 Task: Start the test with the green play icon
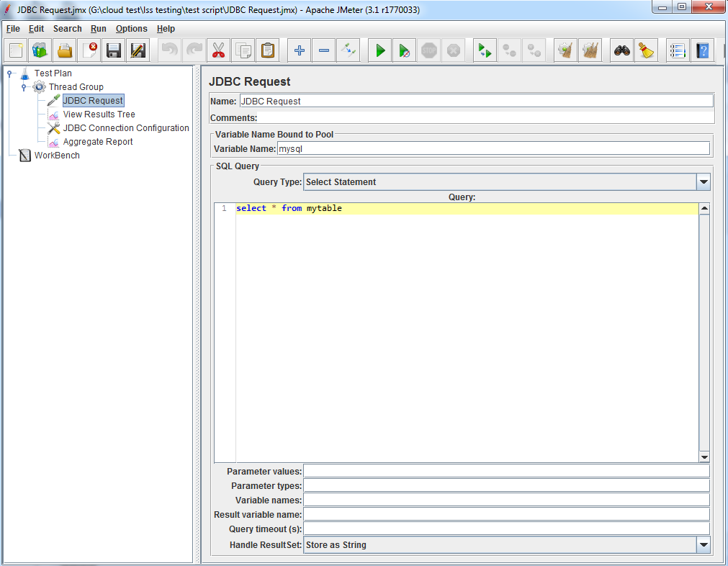point(380,50)
